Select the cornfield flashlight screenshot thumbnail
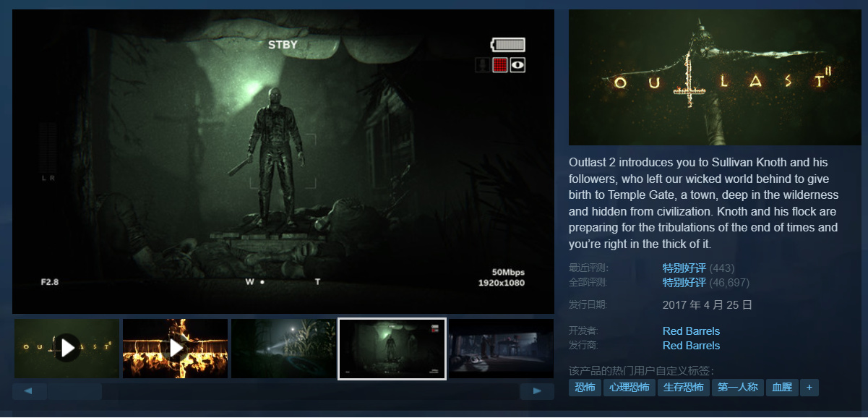The image size is (868, 418). tap(283, 349)
